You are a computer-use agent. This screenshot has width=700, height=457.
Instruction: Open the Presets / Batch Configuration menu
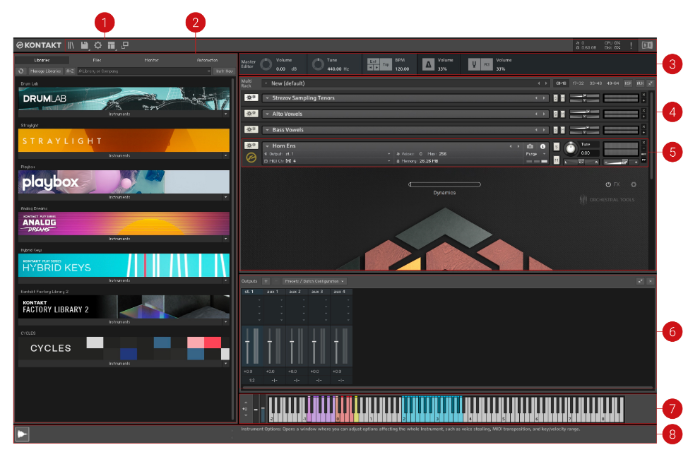click(x=314, y=281)
